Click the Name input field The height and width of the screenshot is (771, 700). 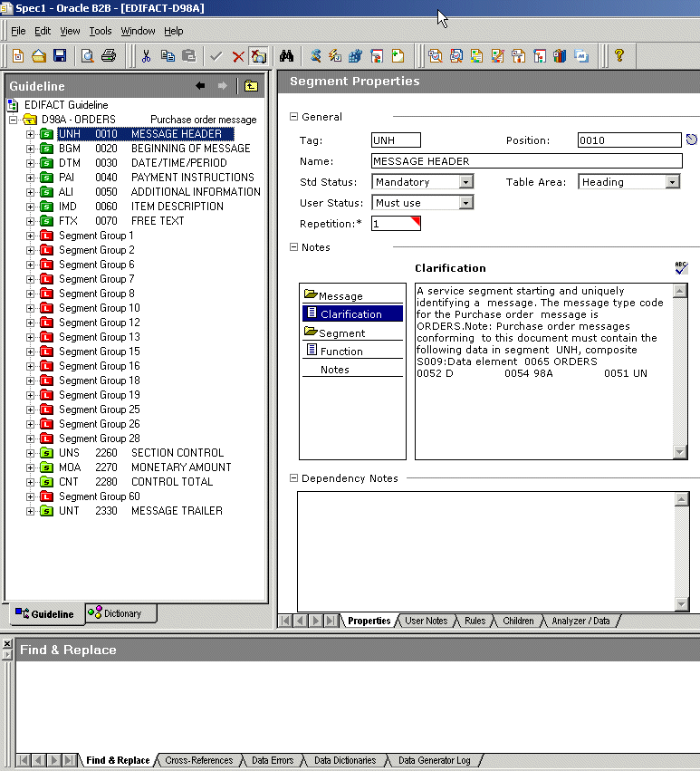[526, 160]
